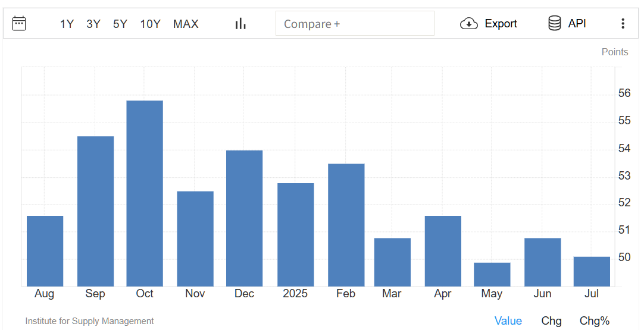644x330 pixels.
Task: Click the 54 axis value label
Action: click(x=624, y=148)
